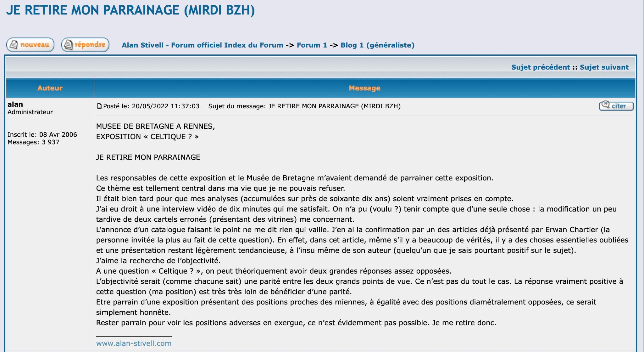
Task: Click the small post page icon beside Posté le
Action: click(x=99, y=106)
